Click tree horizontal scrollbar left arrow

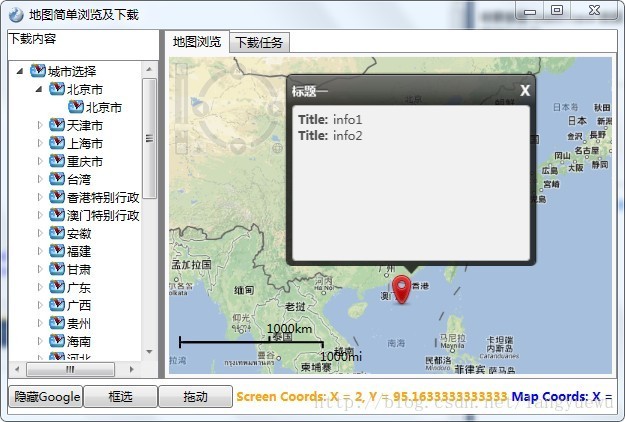click(x=17, y=369)
